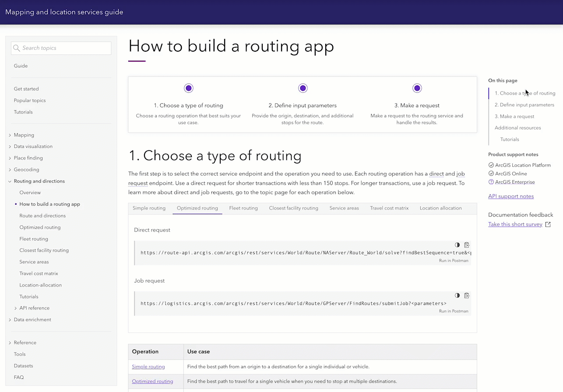Toggle contrast theme on Direct request code

click(457, 245)
